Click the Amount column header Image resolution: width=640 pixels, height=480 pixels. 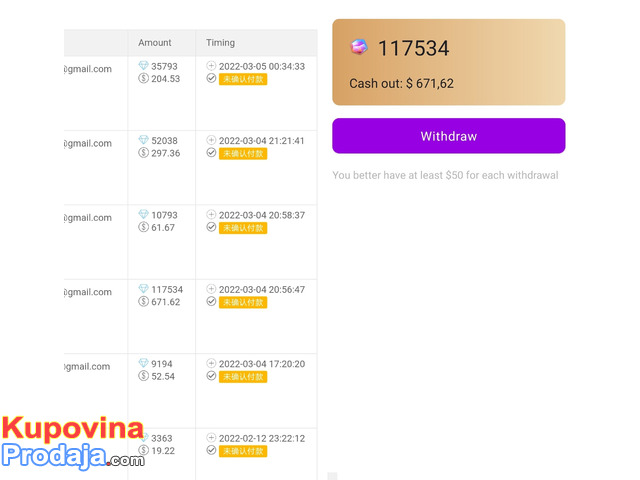(x=155, y=42)
